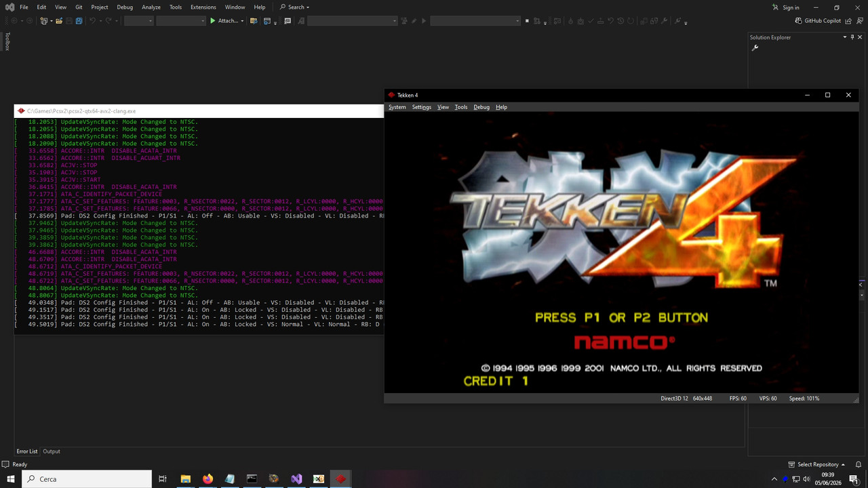
Task: Click the GitHub Copilot icon
Action: [x=799, y=21]
